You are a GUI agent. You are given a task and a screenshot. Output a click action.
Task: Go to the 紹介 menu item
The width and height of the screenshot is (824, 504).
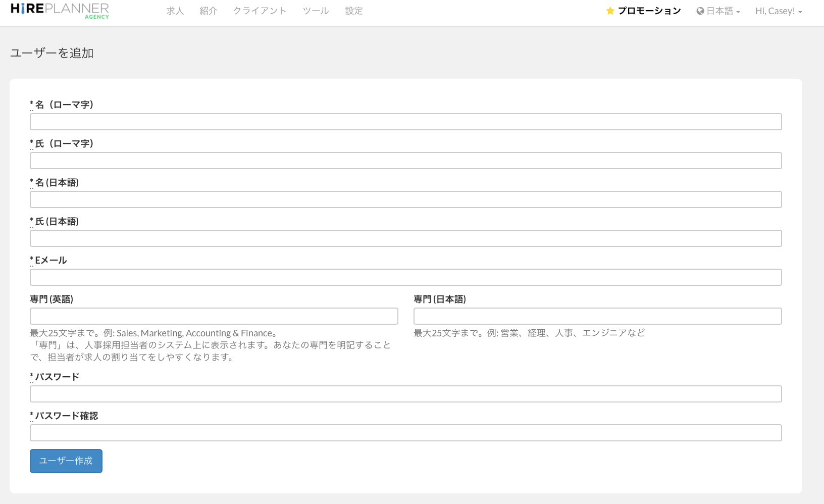pyautogui.click(x=208, y=11)
